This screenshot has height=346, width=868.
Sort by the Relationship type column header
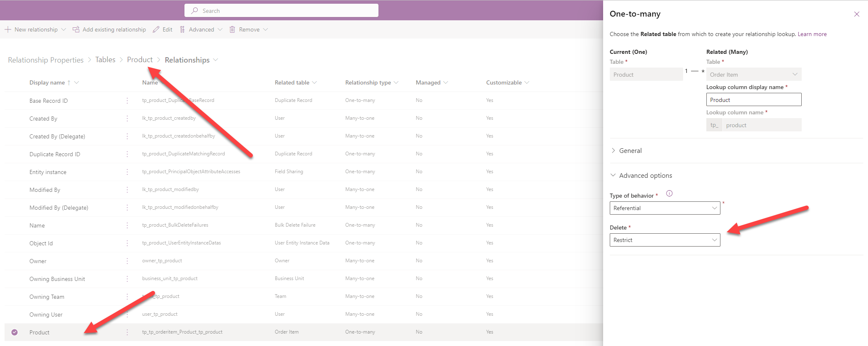368,82
